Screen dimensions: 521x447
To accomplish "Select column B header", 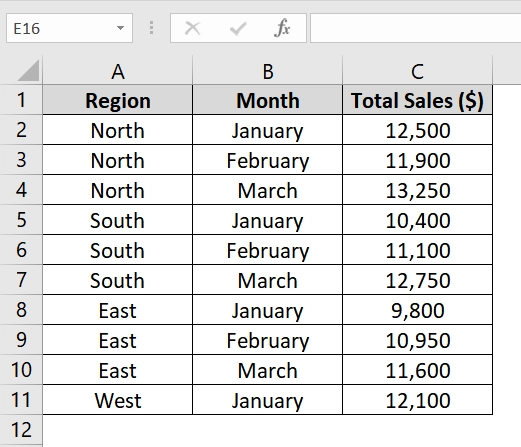I will coord(268,70).
